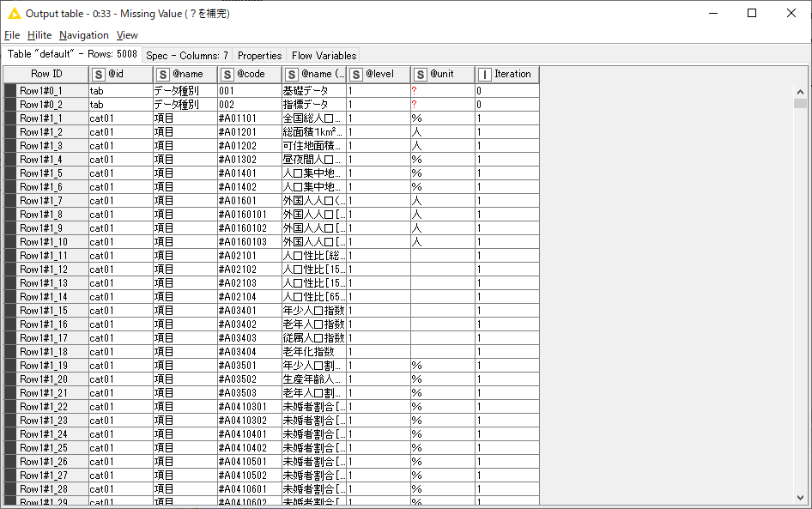Open the Hilite menu
812x509 pixels.
(x=39, y=35)
